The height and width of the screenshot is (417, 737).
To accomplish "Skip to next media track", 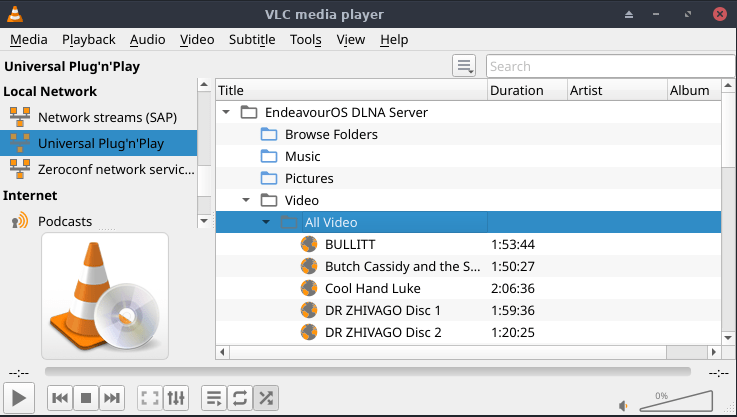I will (x=111, y=398).
